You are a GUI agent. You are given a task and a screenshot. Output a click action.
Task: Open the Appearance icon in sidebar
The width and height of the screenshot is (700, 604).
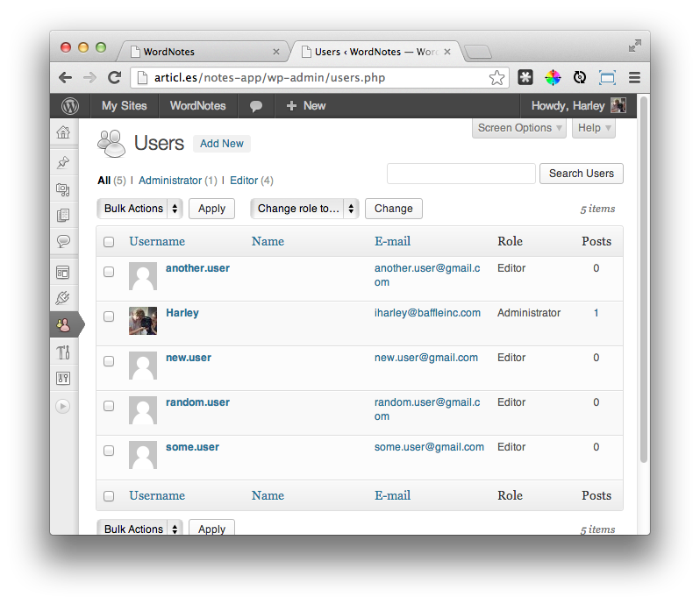[63, 272]
